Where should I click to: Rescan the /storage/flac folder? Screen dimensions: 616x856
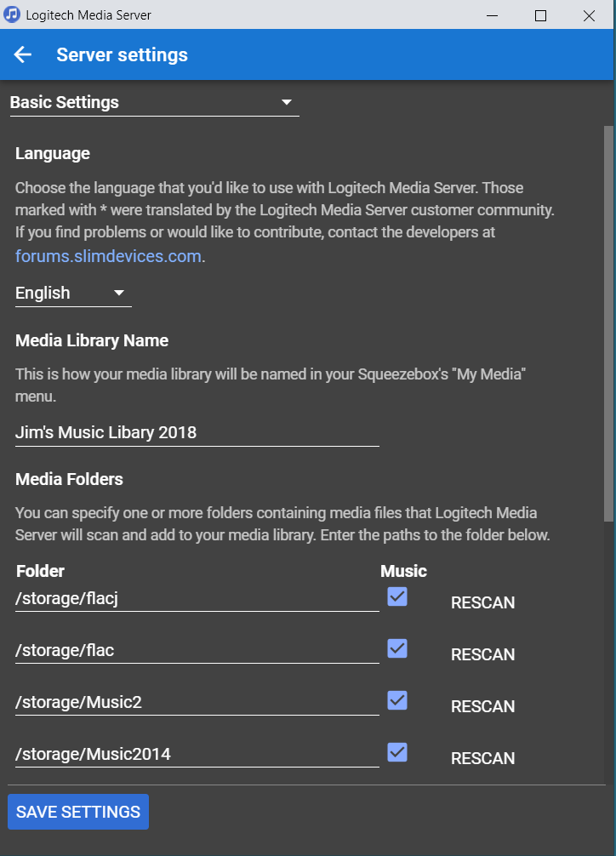click(482, 655)
